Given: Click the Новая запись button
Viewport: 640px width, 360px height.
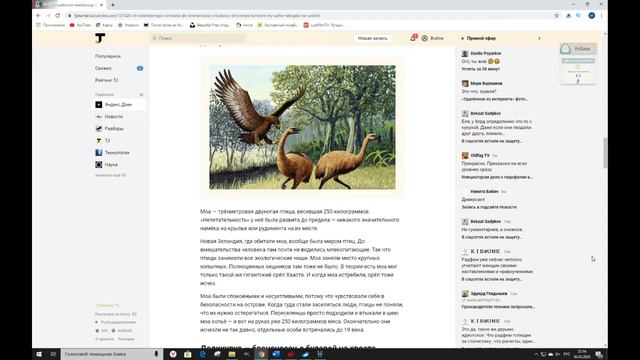Looking at the screenshot, I should coord(373,38).
